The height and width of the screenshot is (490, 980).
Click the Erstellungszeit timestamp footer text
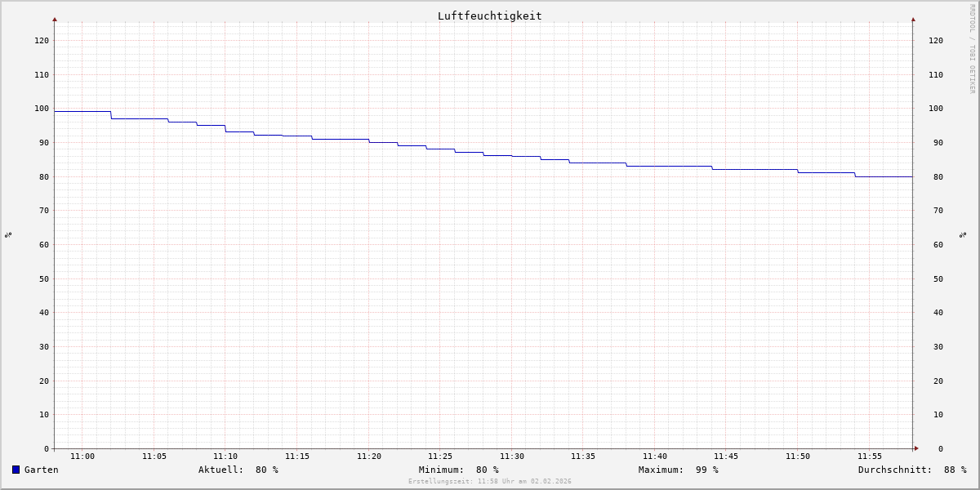pos(490,482)
